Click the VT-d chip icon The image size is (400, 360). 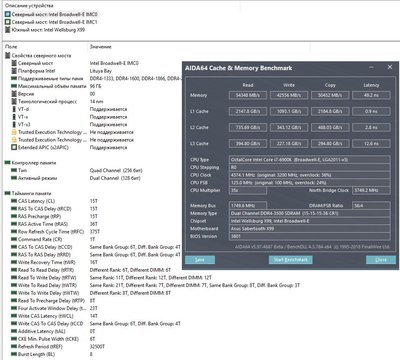[x=14, y=109]
